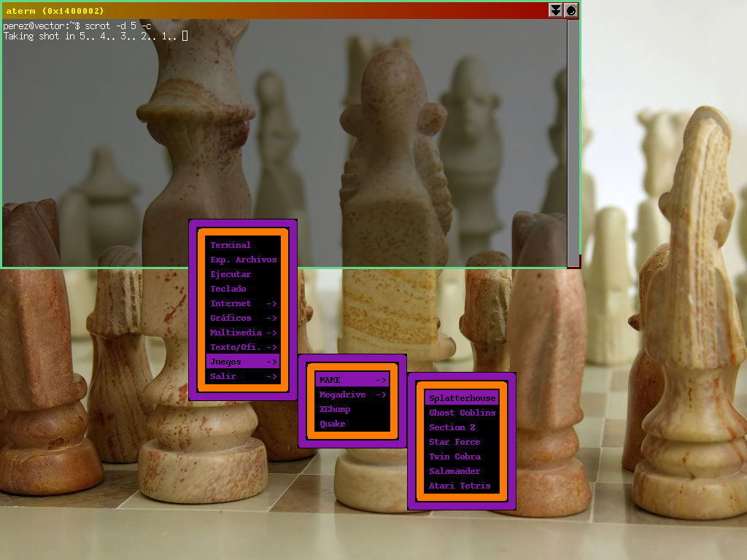Screen dimensions: 747x560
Task: Click the scrot command line in aterm
Action: coord(77,26)
